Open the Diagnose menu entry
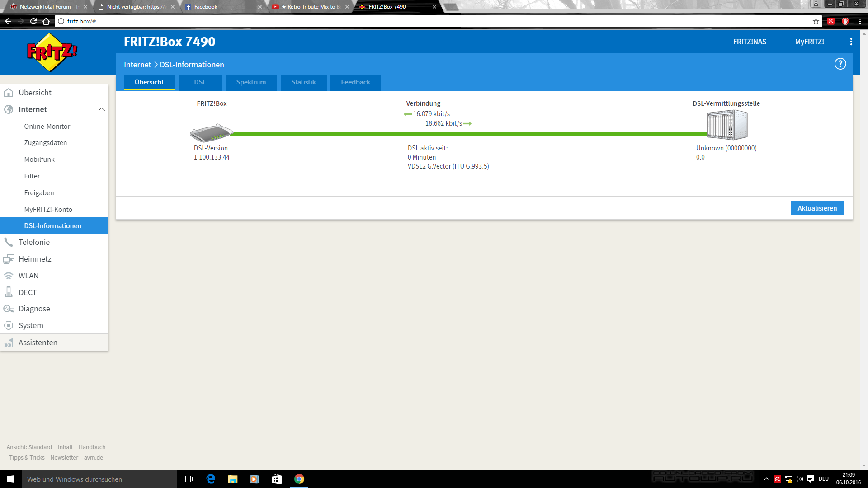This screenshot has width=868, height=488. pyautogui.click(x=34, y=309)
